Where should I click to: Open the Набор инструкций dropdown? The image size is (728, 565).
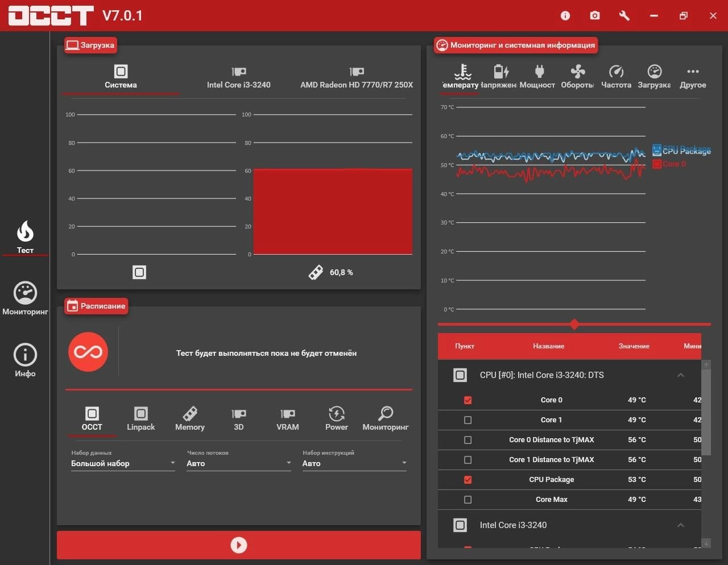coord(355,463)
